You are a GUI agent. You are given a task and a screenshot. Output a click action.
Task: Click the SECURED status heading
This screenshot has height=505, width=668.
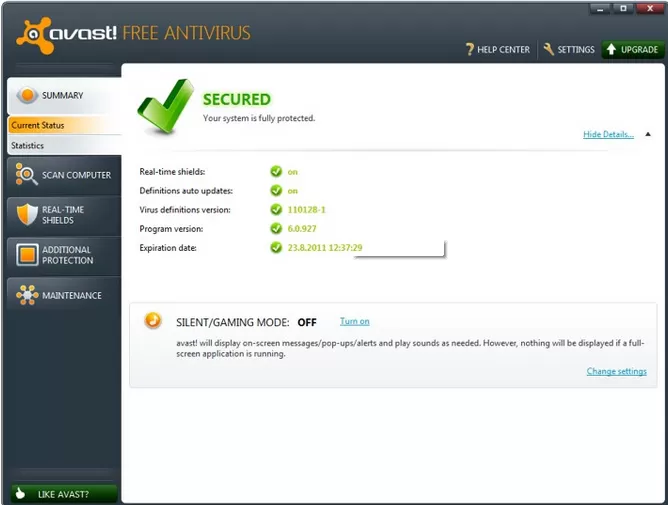point(237,99)
